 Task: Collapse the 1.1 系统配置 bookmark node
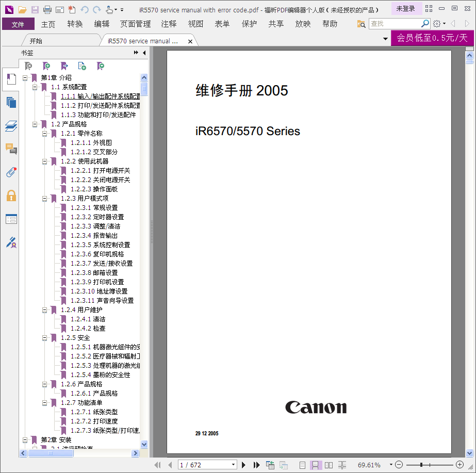[x=35, y=88]
